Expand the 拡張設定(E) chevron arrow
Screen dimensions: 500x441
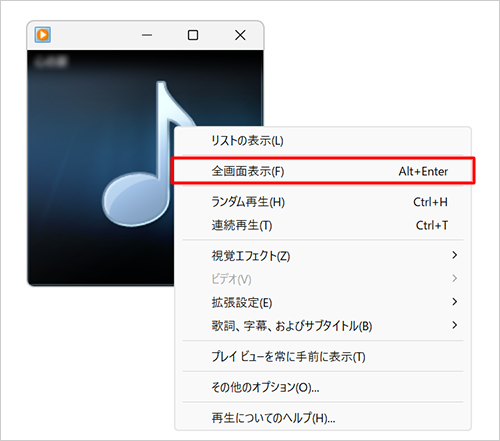pyautogui.click(x=454, y=302)
